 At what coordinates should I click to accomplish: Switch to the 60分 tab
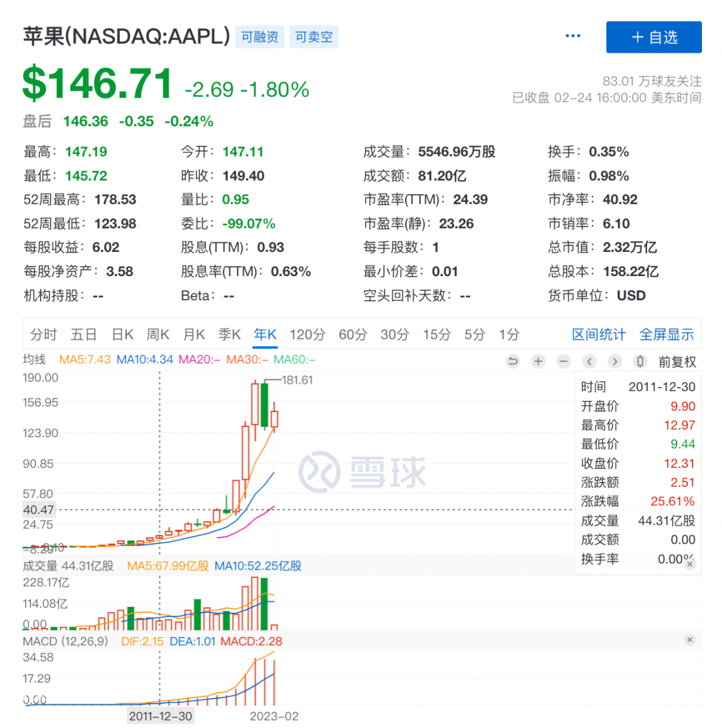(353, 334)
